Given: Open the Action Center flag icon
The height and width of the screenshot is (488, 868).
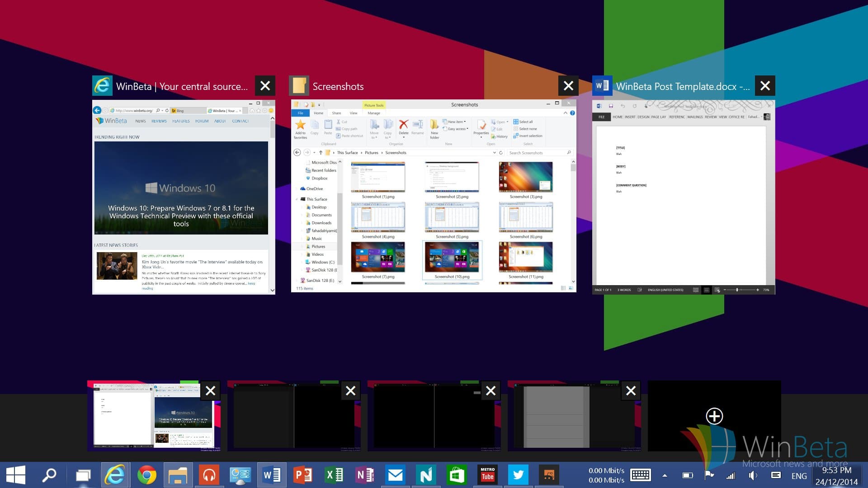Looking at the screenshot, I should point(709,475).
